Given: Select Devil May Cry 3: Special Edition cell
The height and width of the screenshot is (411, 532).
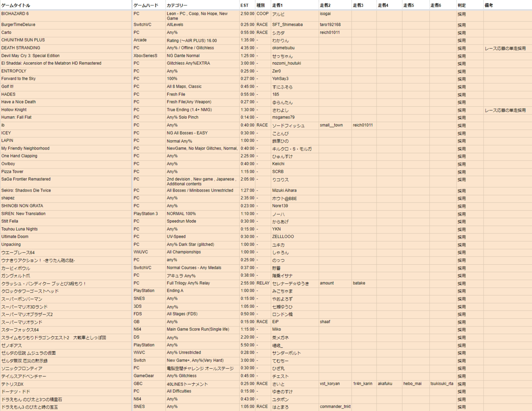Looking at the screenshot, I should 66,56.
